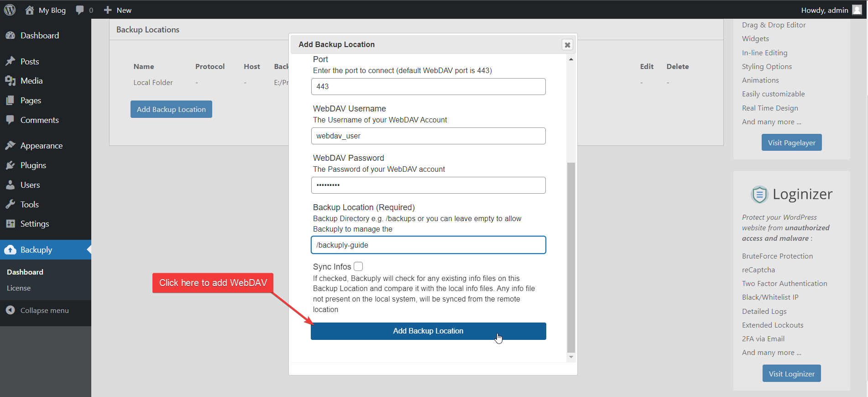This screenshot has height=397, width=868.
Task: Click BruteForce Protection text
Action: point(777,256)
